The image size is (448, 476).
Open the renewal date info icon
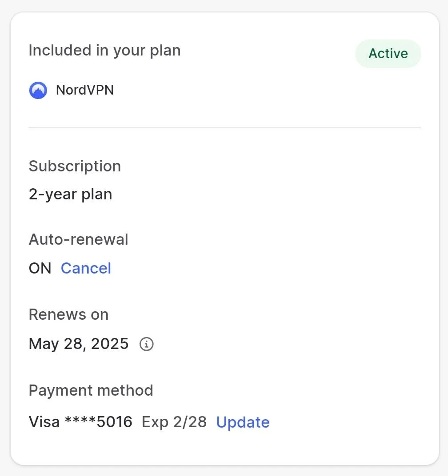point(147,344)
